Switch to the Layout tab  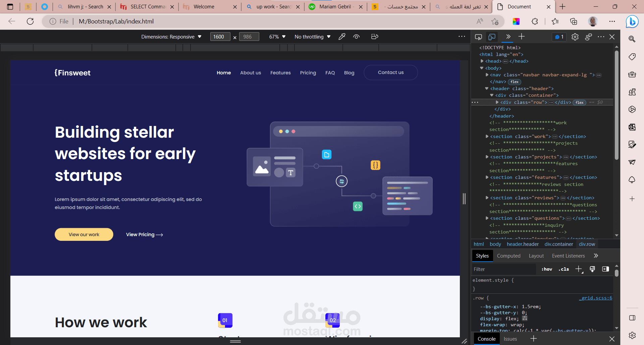click(x=536, y=256)
